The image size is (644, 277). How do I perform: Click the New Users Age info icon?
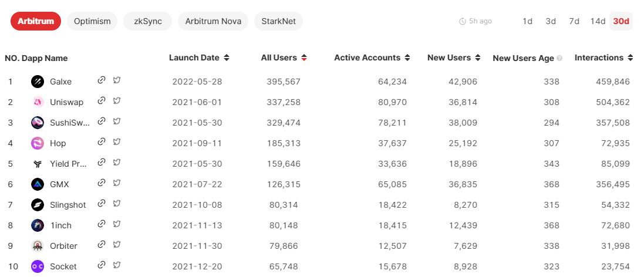[559, 58]
